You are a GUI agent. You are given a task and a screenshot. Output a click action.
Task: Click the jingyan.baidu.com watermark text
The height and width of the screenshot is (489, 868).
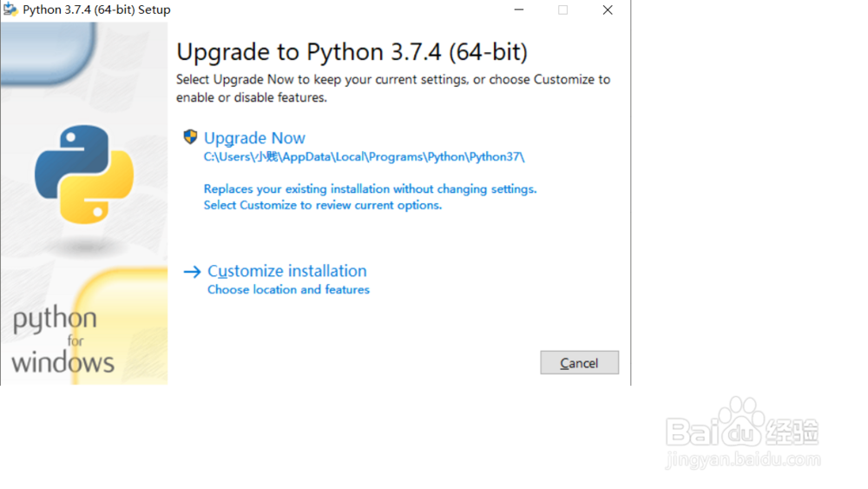(743, 459)
